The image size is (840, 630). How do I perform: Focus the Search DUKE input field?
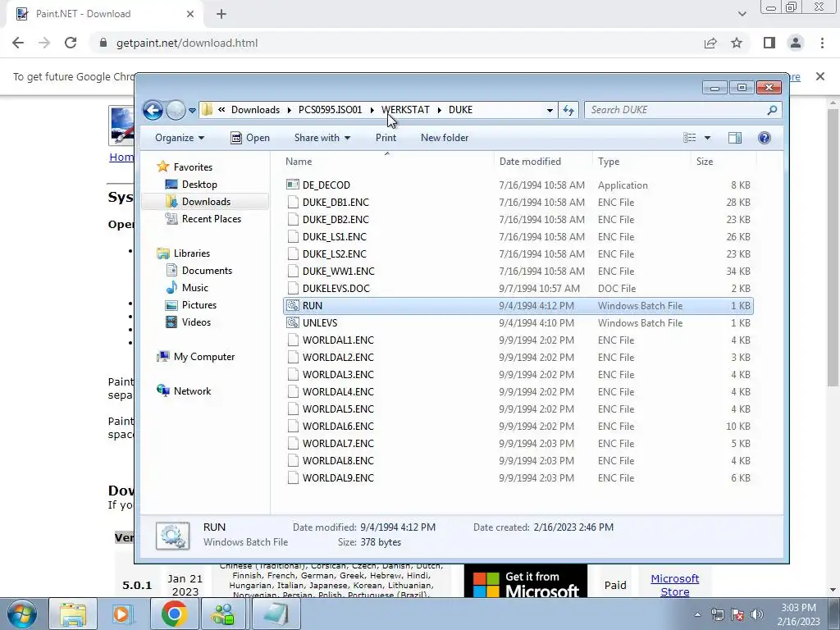coord(676,110)
